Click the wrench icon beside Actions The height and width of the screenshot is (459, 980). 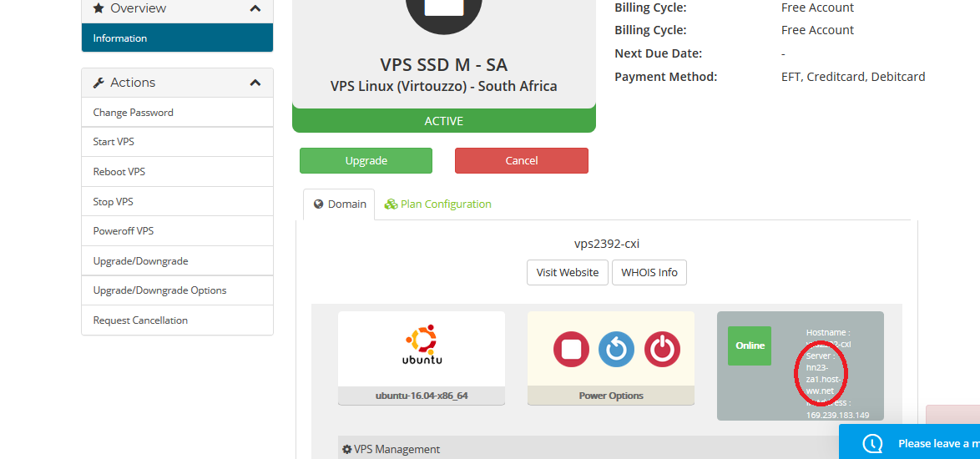point(99,83)
